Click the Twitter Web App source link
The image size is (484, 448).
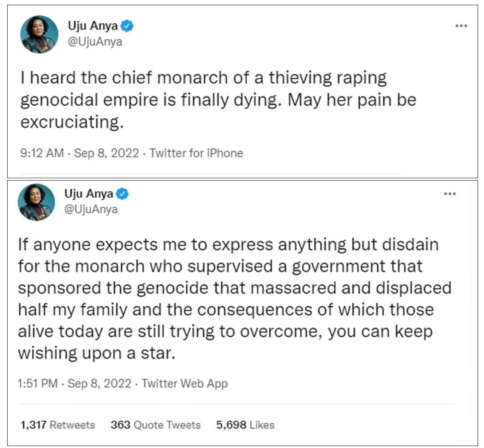tap(184, 383)
